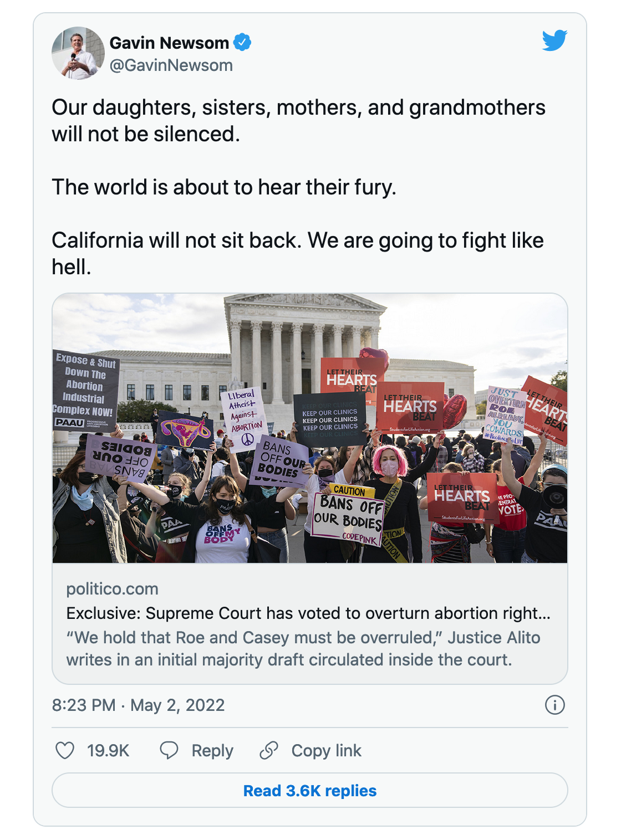
Task: Click the Copy link text
Action: pos(327,751)
